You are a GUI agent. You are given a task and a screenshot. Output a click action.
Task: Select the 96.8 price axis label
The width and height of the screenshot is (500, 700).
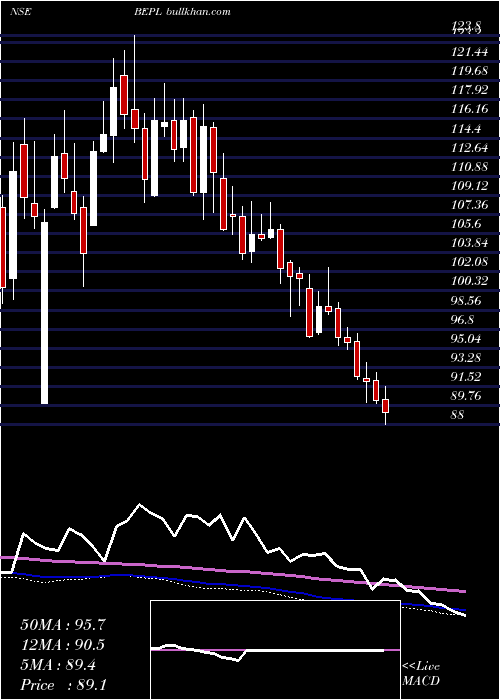[x=463, y=320]
